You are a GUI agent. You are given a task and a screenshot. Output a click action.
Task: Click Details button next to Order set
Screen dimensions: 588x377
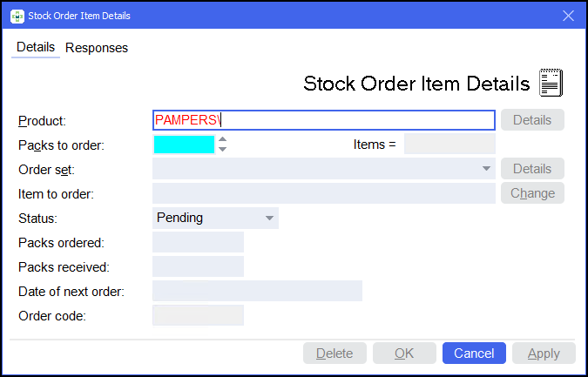[x=531, y=169]
